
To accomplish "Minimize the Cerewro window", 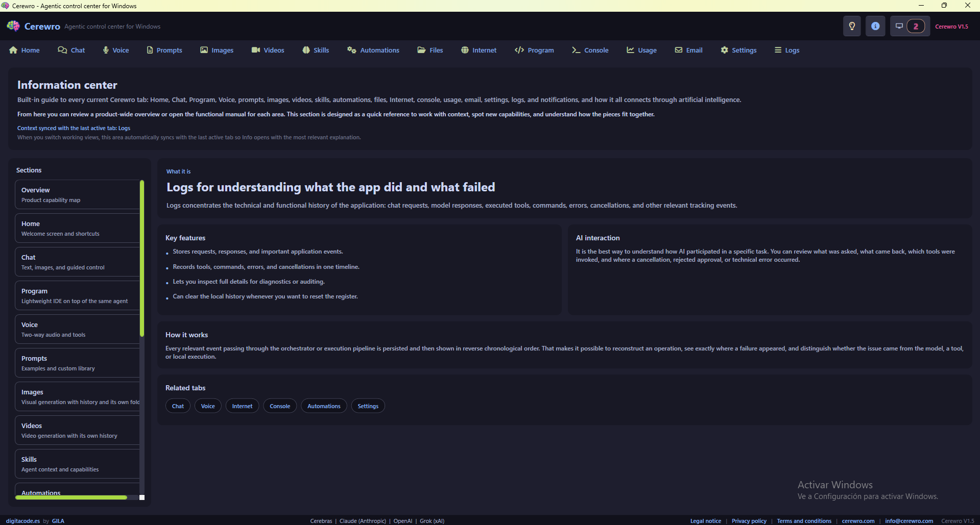I will (921, 6).
